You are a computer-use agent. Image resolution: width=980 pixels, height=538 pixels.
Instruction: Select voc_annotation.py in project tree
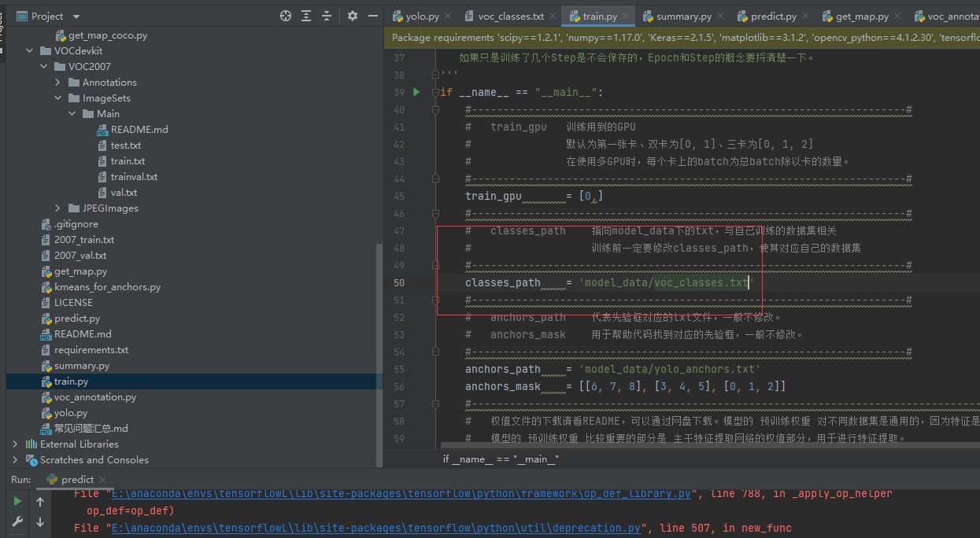click(88, 397)
